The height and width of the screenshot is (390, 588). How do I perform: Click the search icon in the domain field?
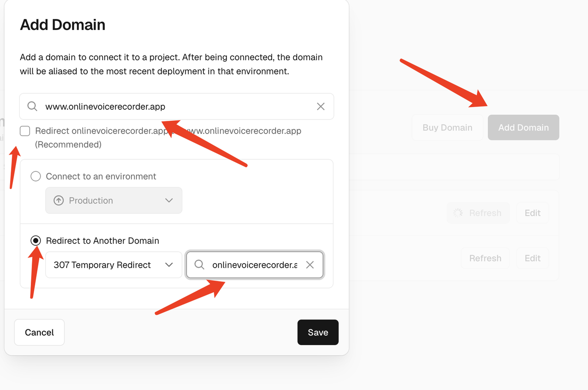(32, 107)
